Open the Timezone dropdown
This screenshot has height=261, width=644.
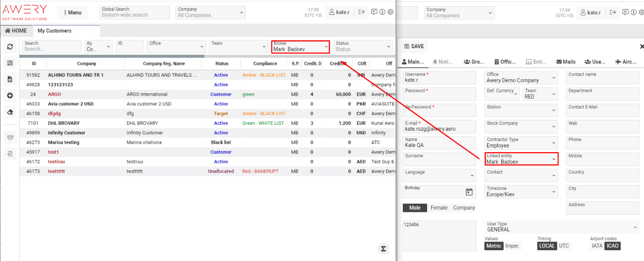[x=521, y=192]
